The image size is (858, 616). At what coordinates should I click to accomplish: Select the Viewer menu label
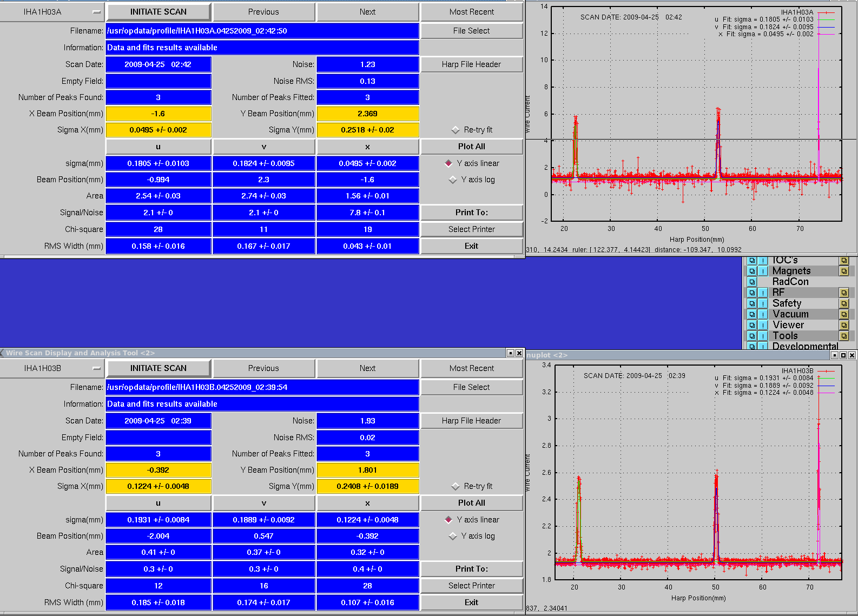click(788, 325)
